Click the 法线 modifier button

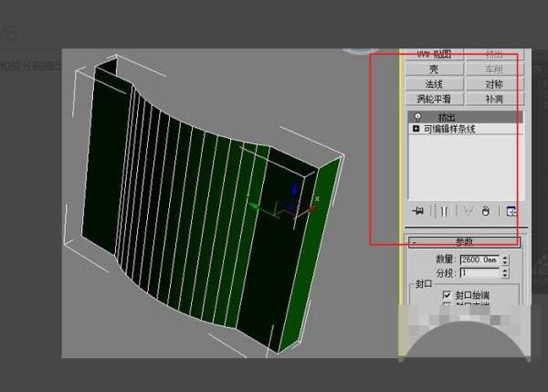tap(434, 83)
